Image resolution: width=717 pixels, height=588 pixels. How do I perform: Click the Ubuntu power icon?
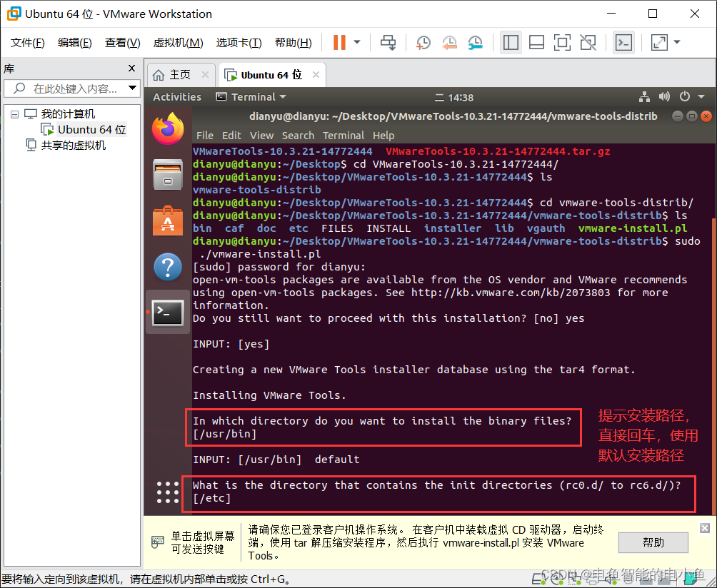[x=685, y=96]
